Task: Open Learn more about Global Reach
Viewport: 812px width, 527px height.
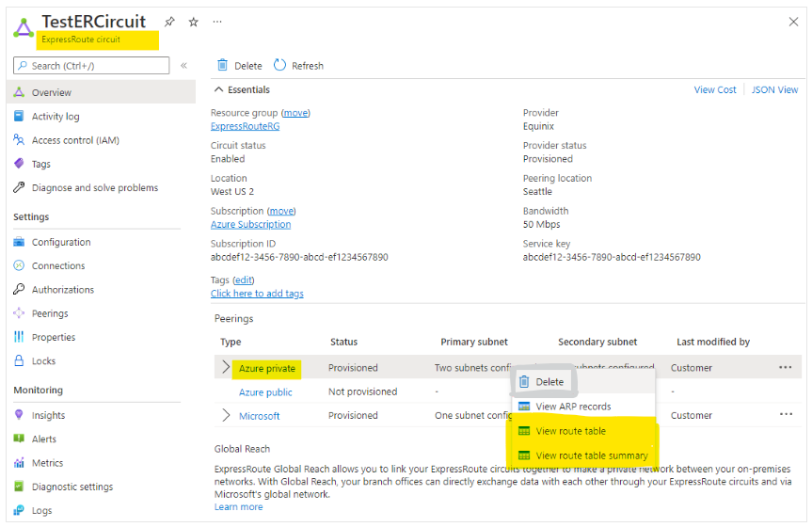Action: coord(238,507)
